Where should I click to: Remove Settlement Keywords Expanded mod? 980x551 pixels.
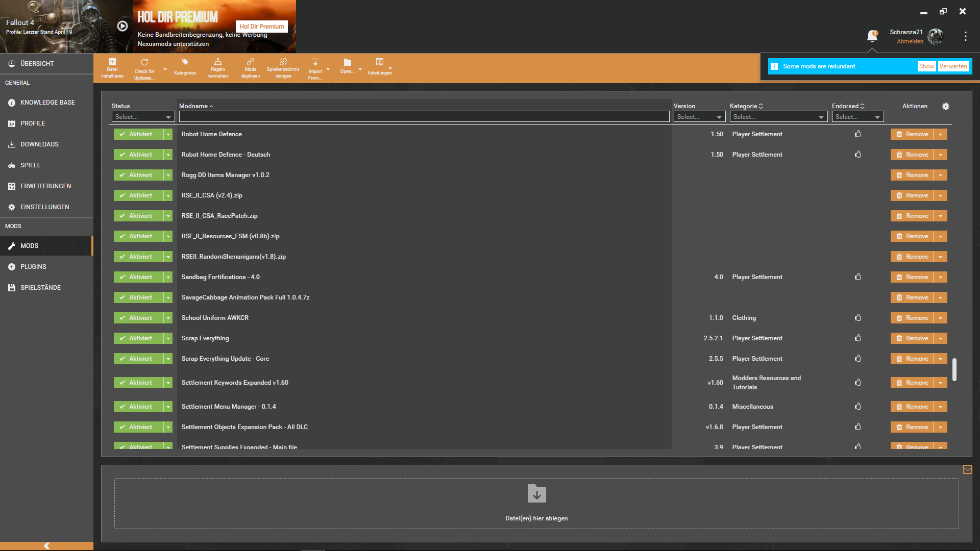pyautogui.click(x=912, y=383)
